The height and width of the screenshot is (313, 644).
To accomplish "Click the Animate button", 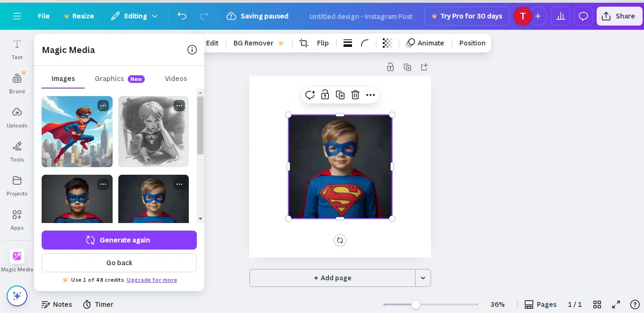I will [x=425, y=43].
